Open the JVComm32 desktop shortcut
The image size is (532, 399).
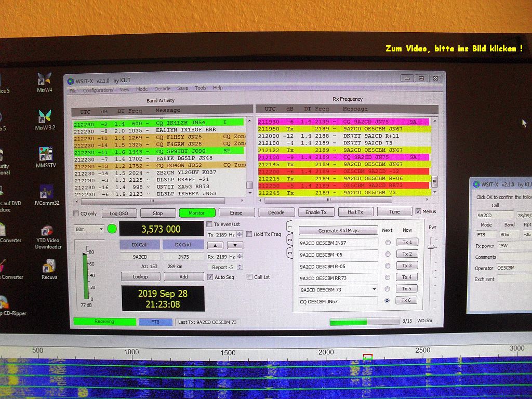point(46,193)
